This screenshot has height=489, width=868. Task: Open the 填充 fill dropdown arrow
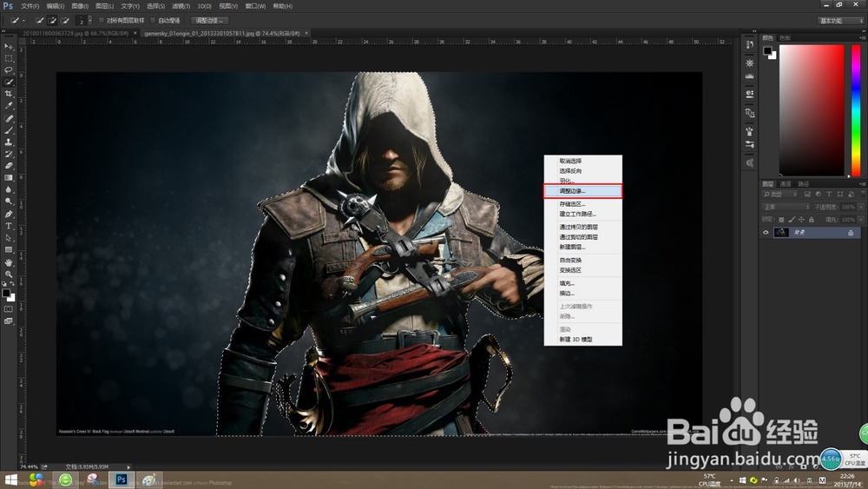point(861,220)
